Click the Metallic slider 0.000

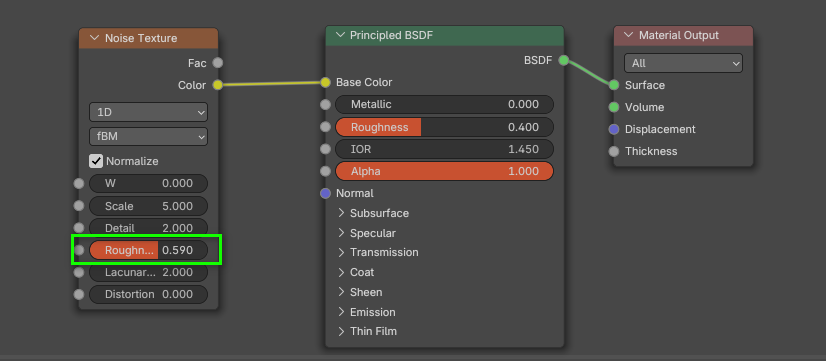tap(445, 104)
